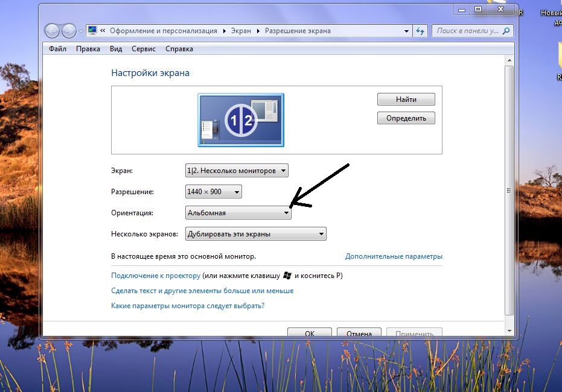Go back with the Back navigation arrow
The height and width of the screenshot is (392, 562).
click(x=53, y=31)
